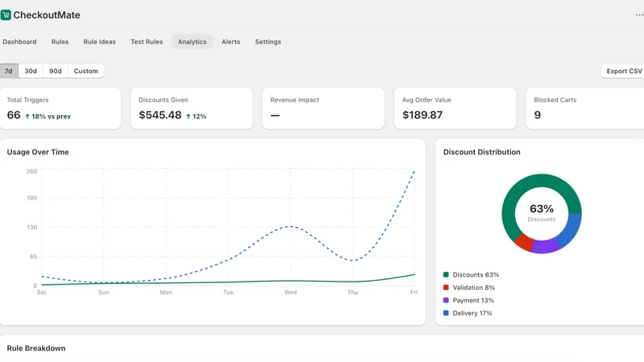The image size is (644, 362).
Task: Click the Sat label on chart axis
Action: (42, 292)
